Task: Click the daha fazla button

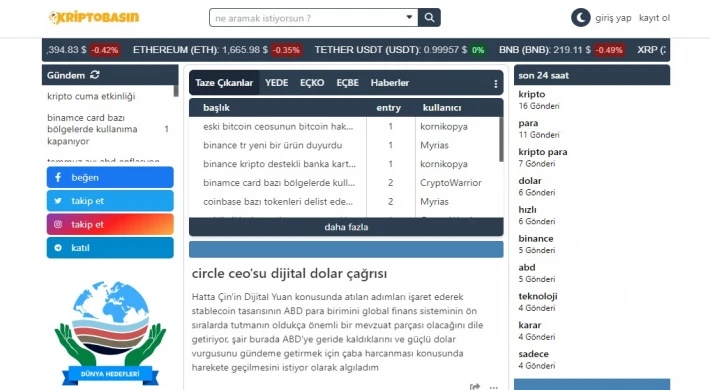Action: [x=346, y=227]
